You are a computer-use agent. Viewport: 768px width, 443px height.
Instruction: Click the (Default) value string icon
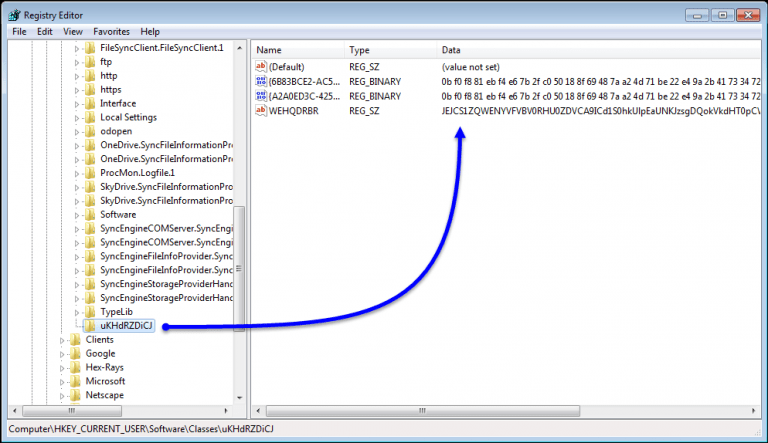tap(261, 67)
